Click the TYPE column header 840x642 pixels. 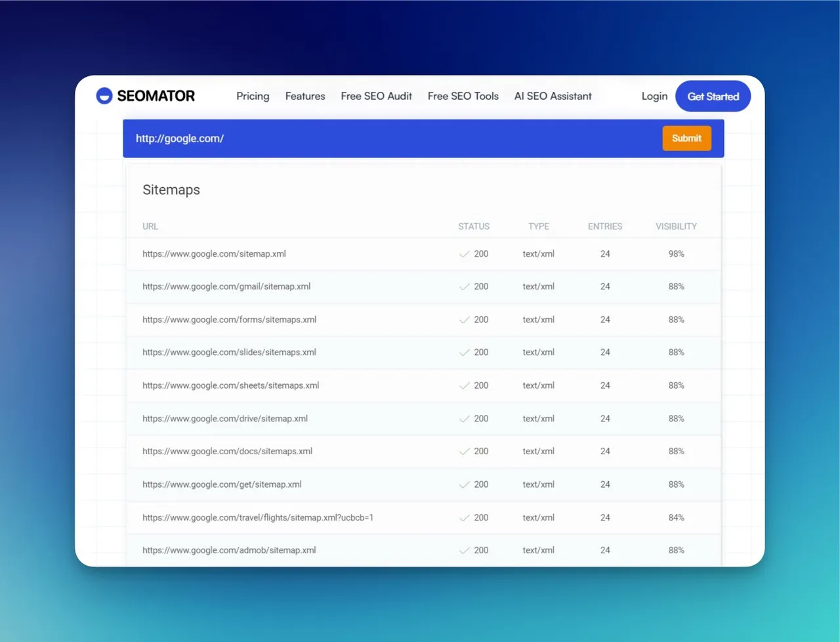click(x=539, y=226)
